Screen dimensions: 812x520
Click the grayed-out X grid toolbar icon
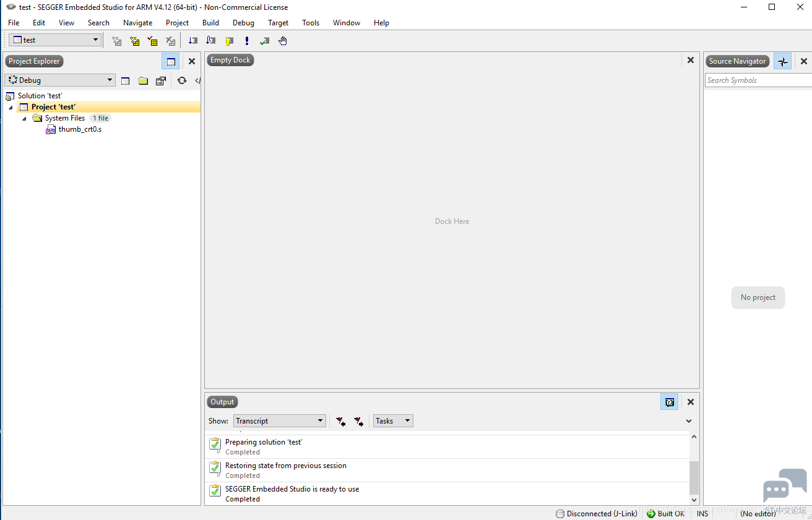point(171,41)
